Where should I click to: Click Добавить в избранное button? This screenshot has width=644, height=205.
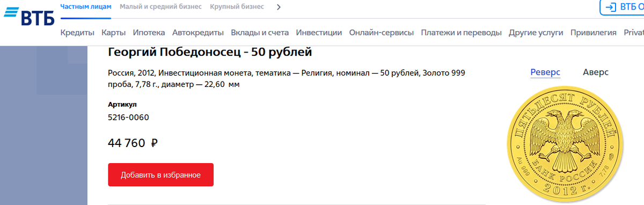click(161, 175)
